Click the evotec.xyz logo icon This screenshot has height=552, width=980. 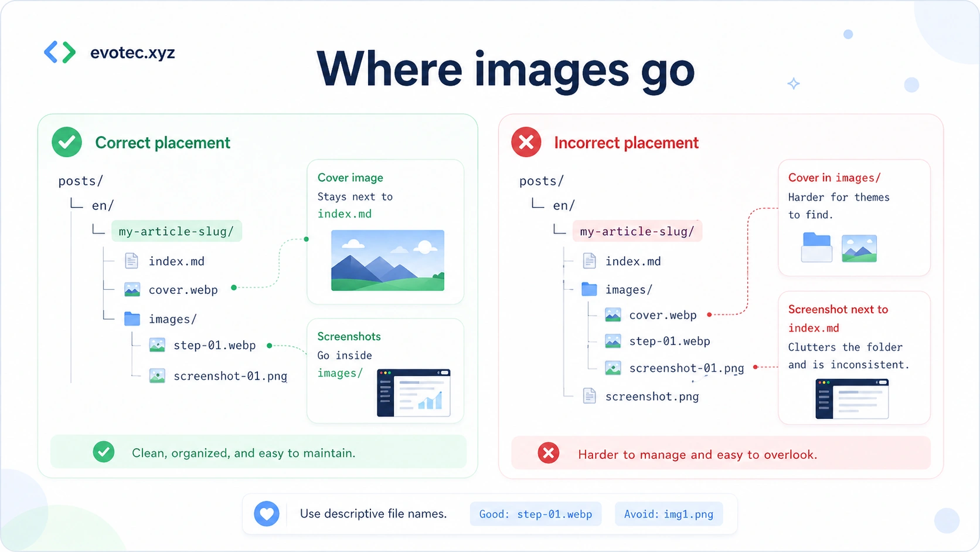click(x=59, y=52)
